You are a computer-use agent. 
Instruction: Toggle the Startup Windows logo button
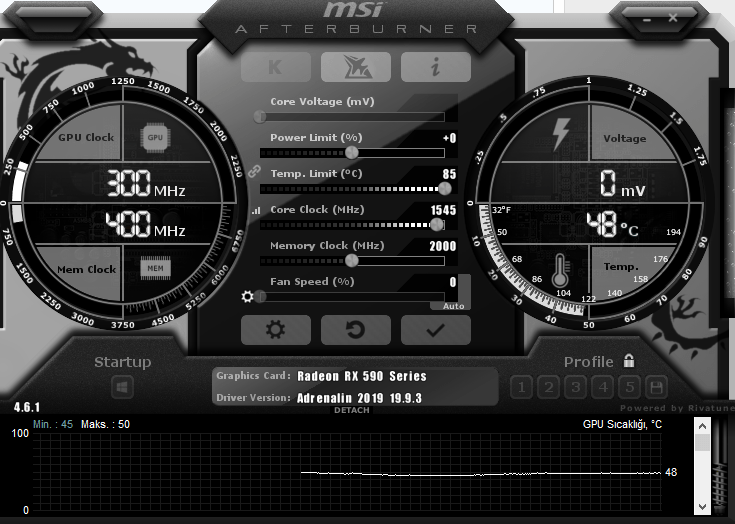[x=123, y=388]
